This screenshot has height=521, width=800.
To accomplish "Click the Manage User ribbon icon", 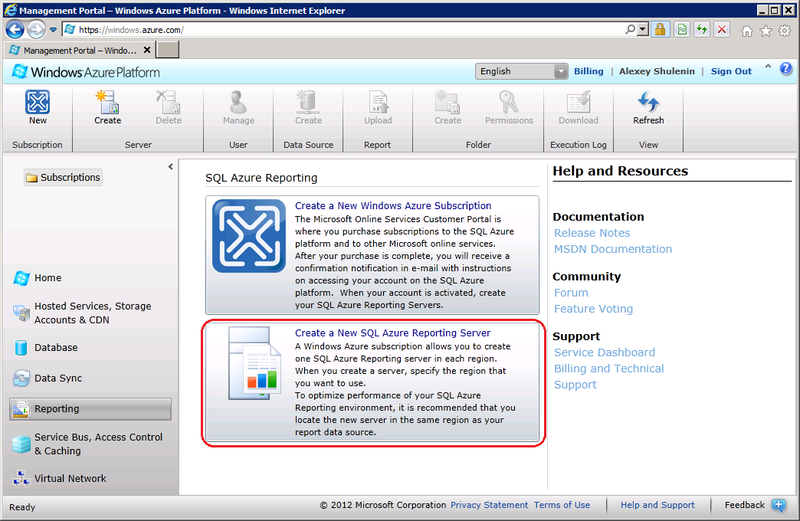I will (x=238, y=102).
